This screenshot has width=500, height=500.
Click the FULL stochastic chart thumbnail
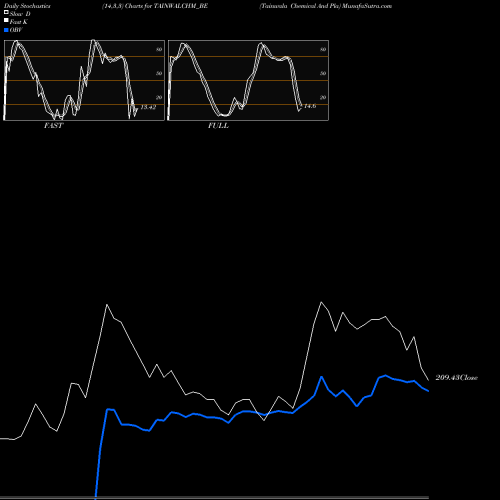pos(248,80)
